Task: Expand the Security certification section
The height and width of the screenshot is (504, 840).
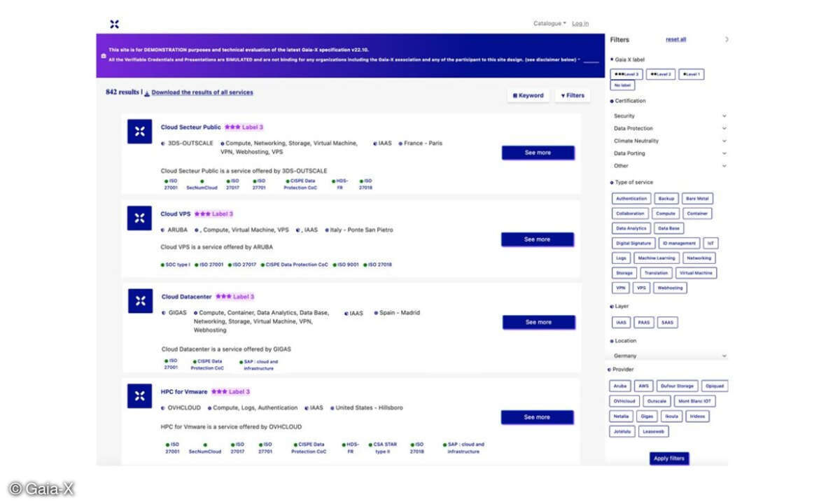Action: [670, 116]
